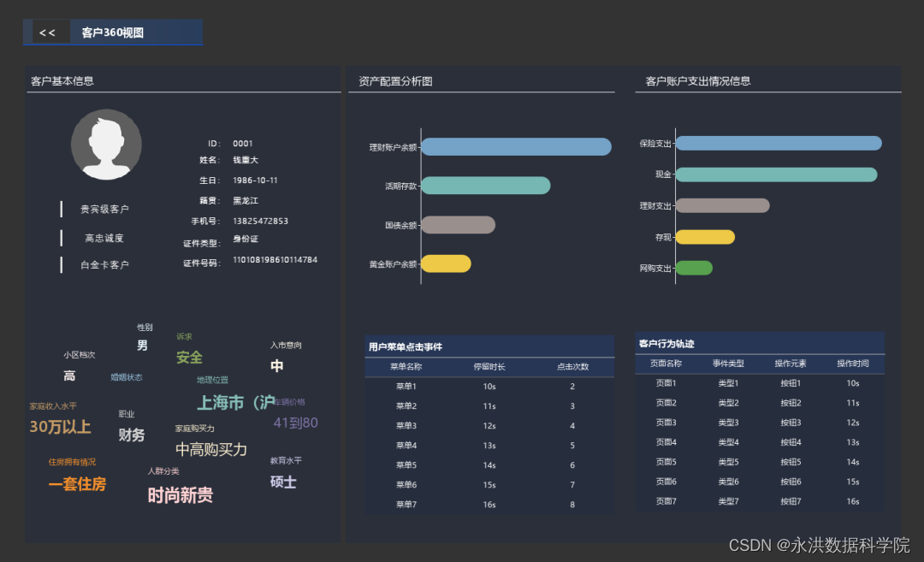This screenshot has width=924, height=562.
Task: Select the 类型6 cell
Action: click(x=728, y=482)
